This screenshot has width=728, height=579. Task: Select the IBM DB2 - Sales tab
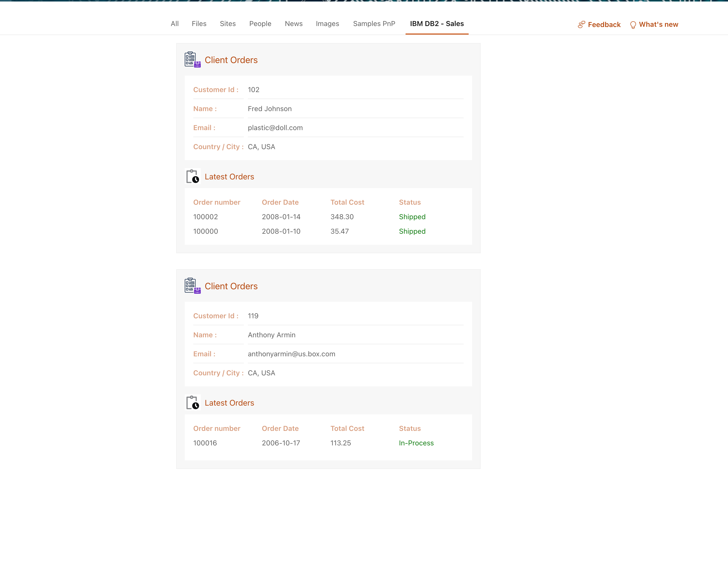coord(437,24)
